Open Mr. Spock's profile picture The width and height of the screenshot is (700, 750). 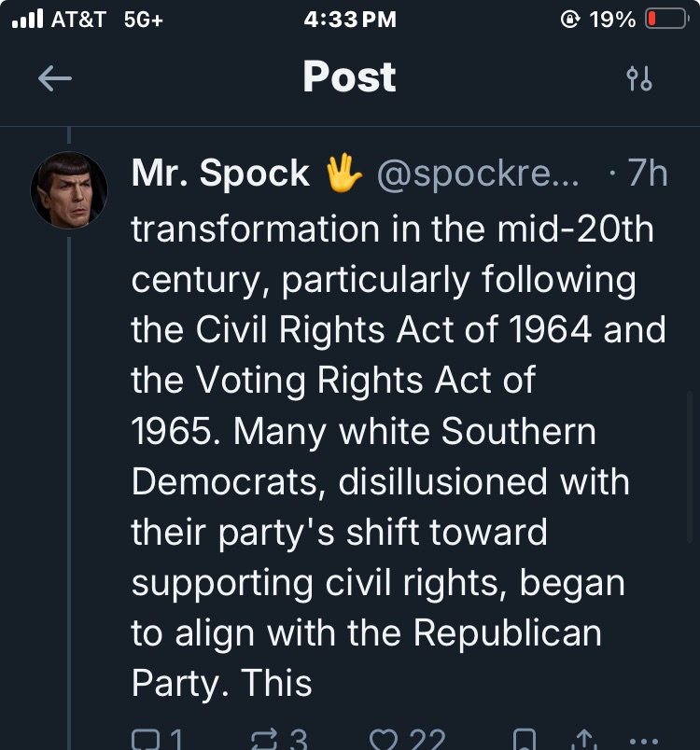pos(70,190)
